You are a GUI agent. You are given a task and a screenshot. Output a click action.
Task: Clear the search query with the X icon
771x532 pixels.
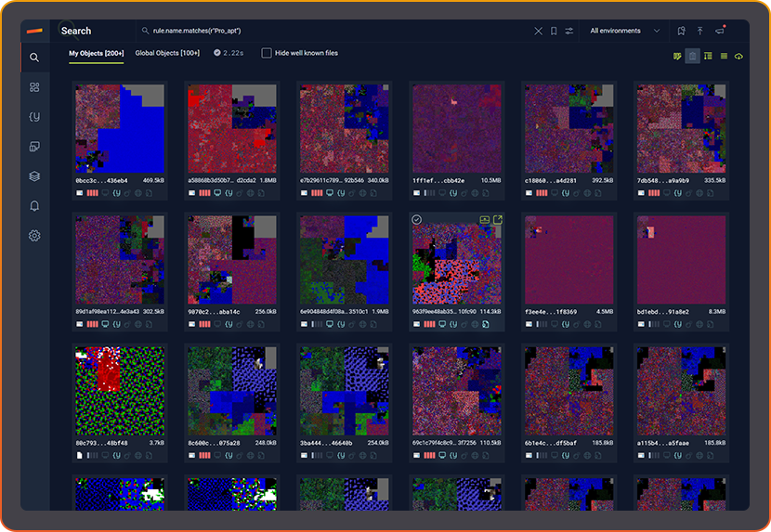[538, 31]
